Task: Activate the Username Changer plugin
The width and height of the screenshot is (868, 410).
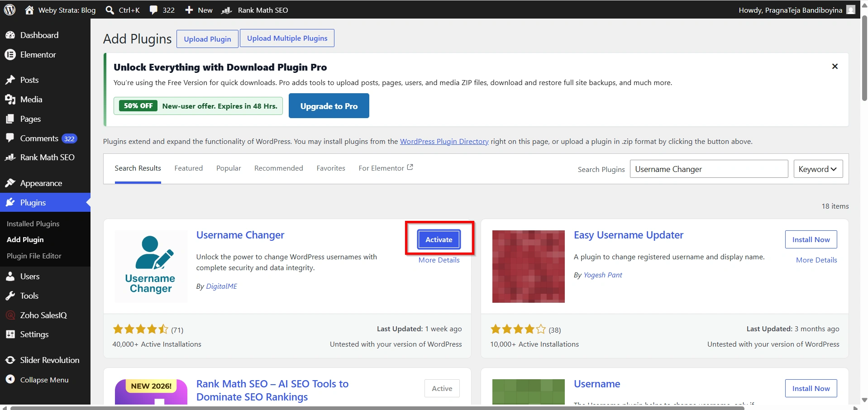Action: (439, 239)
